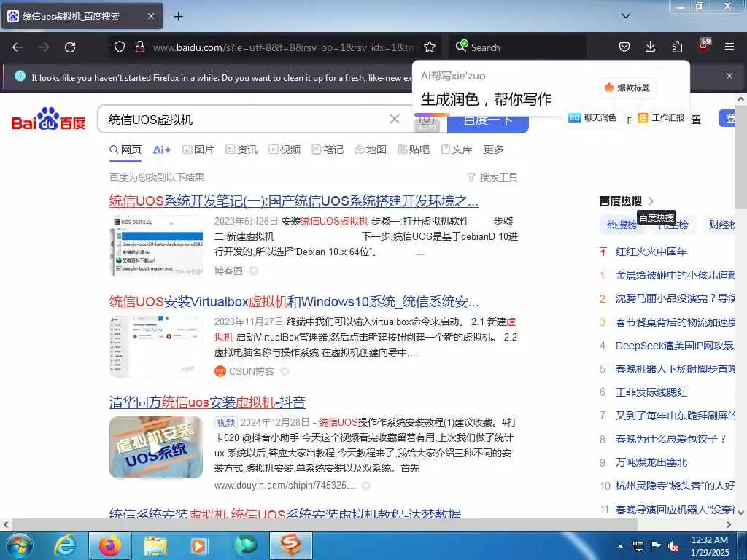Open a new browser tab
The image size is (747, 560).
click(178, 17)
